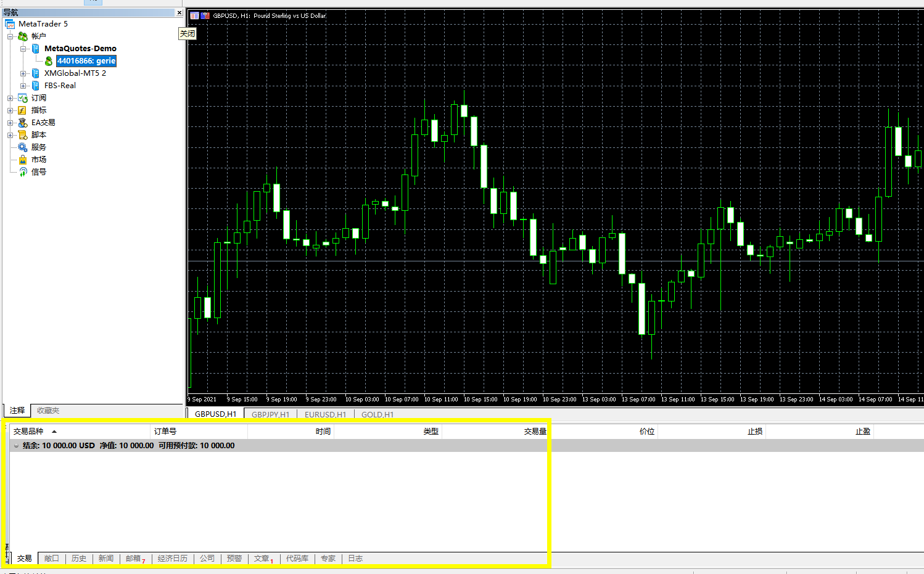Expand the XMGlobal-MT5 2 server node

pos(23,73)
